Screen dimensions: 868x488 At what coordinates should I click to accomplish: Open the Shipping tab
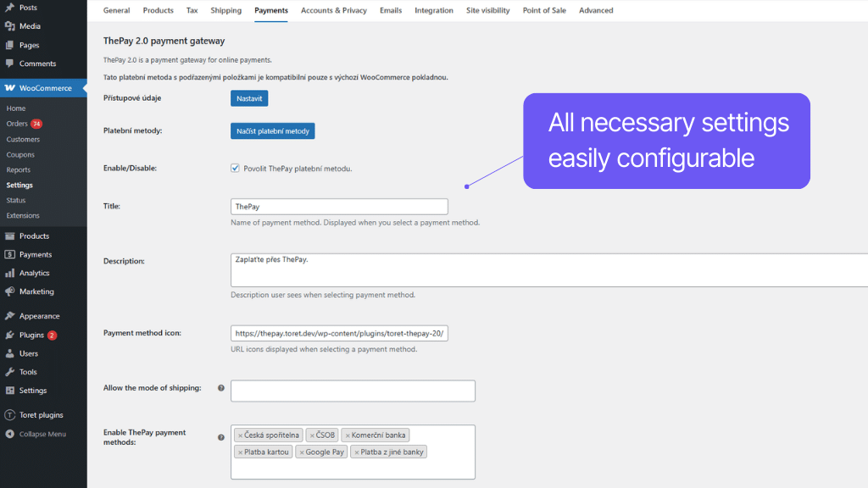225,10
